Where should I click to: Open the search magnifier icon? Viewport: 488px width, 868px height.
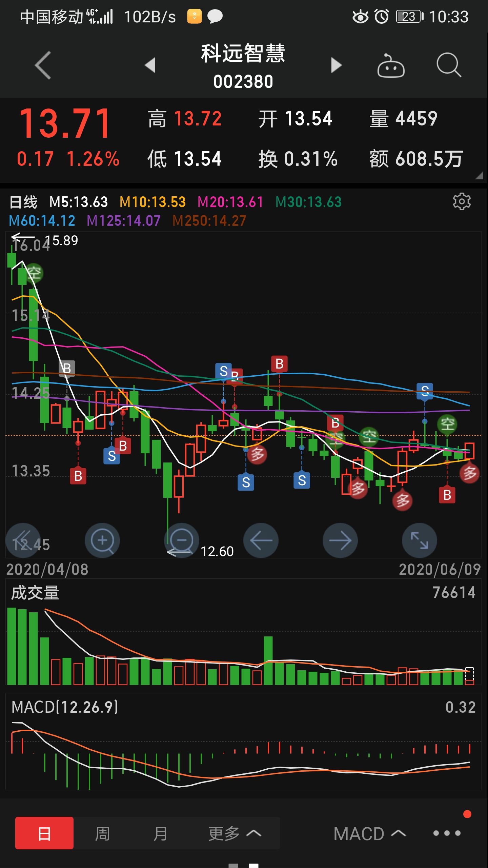tap(449, 65)
